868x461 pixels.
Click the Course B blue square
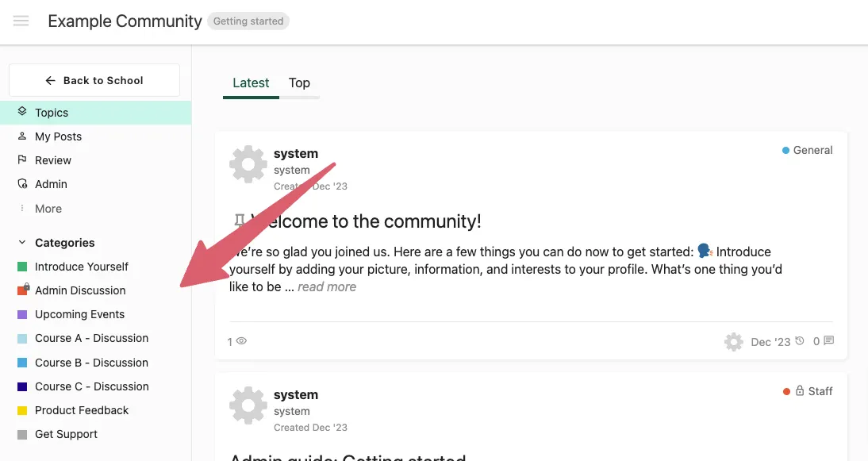[22, 363]
